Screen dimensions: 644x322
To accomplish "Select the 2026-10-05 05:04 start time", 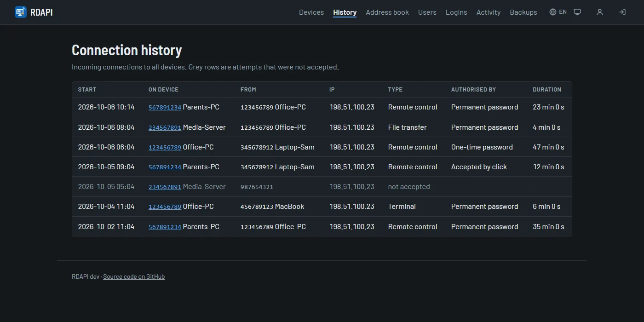I will pos(106,187).
